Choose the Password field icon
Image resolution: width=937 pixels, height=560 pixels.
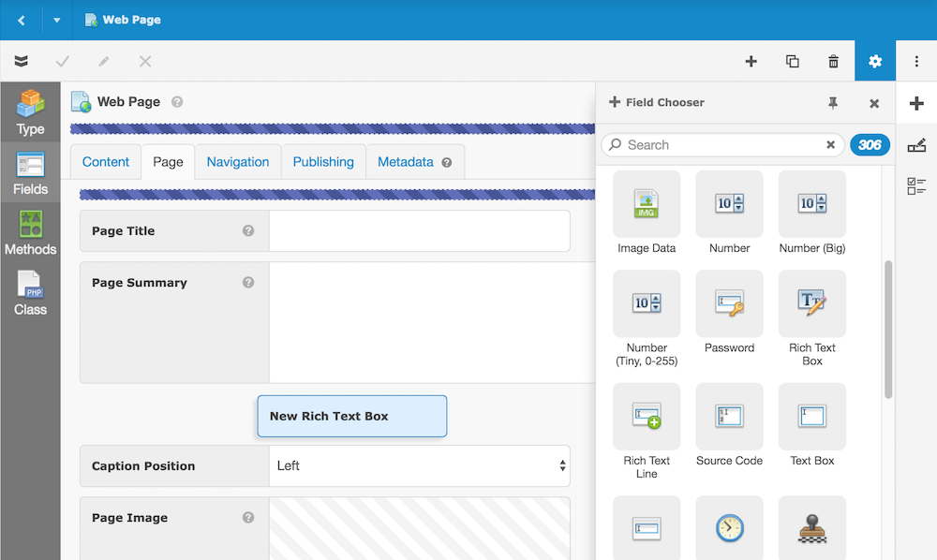coord(729,304)
